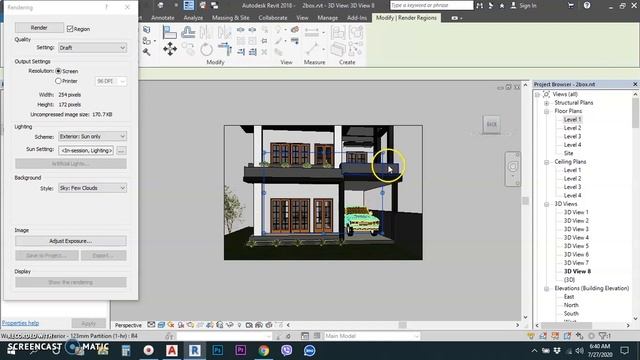Click the Sun Setting browse (...) button
Screen dimensions: 640x360
(121, 151)
